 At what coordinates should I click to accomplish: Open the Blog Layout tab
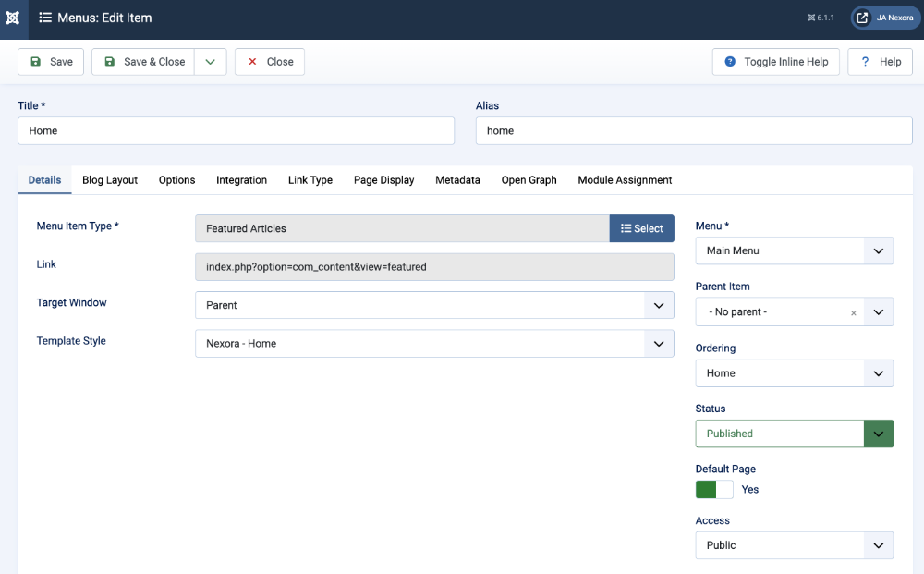click(110, 179)
